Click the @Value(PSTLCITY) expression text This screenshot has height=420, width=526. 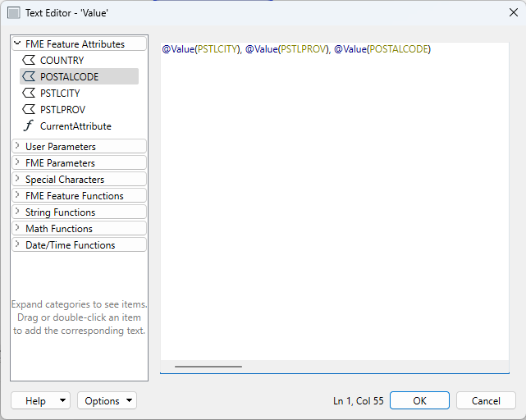[201, 49]
